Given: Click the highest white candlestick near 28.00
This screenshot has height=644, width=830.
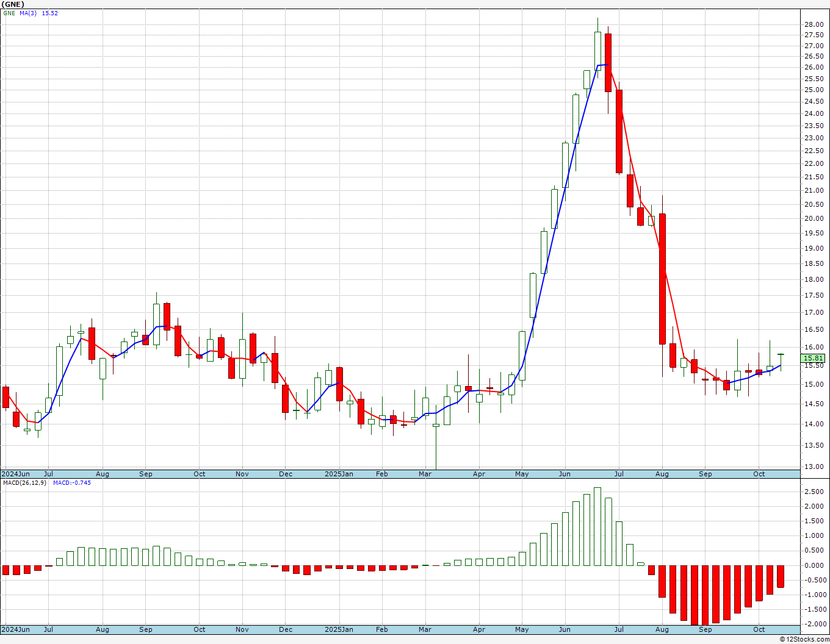Looking at the screenshot, I should coord(597,51).
